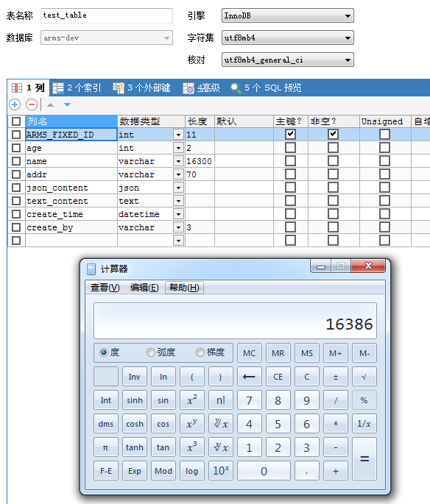Check not-null box for name row
This screenshot has width=430, height=504.
334,160
